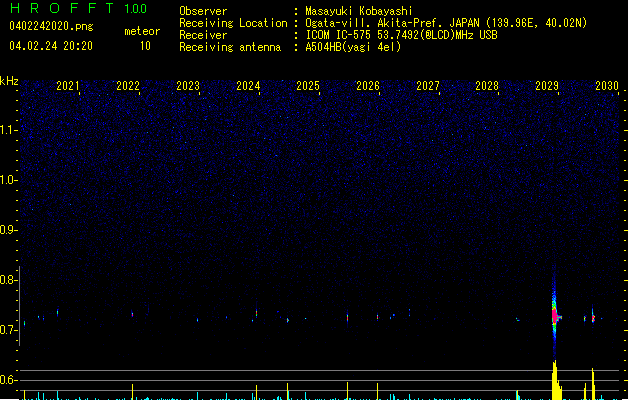Click the 2030 time marker
The image size is (629, 400).
pos(607,86)
